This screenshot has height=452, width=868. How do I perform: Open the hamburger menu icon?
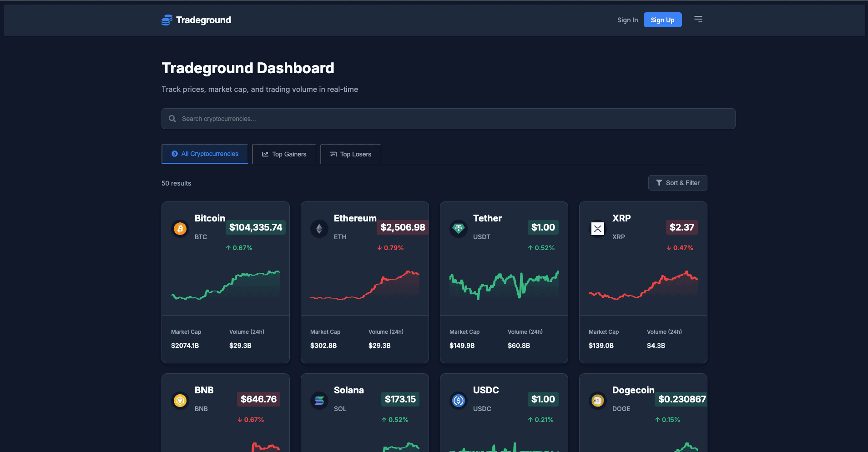click(x=698, y=19)
